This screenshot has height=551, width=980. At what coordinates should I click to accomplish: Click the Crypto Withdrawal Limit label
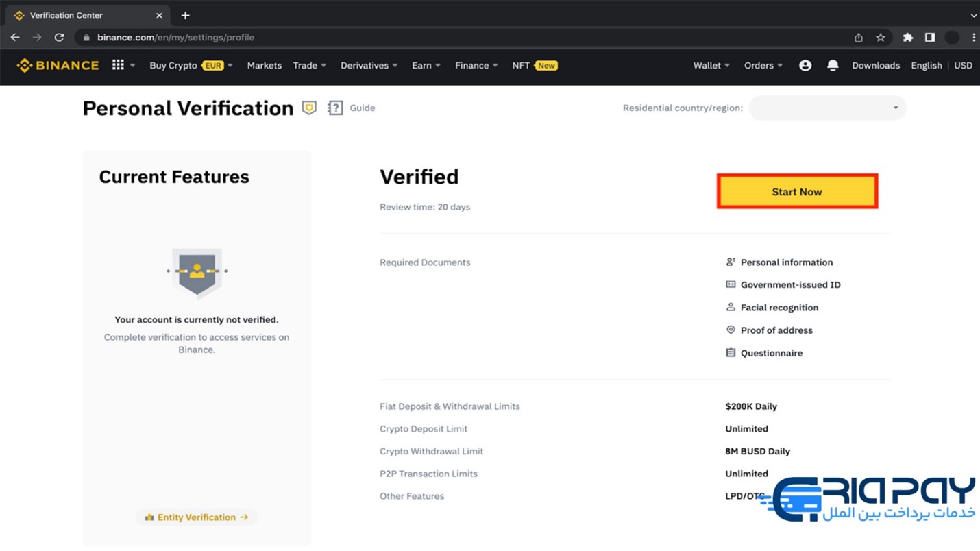pyautogui.click(x=431, y=451)
